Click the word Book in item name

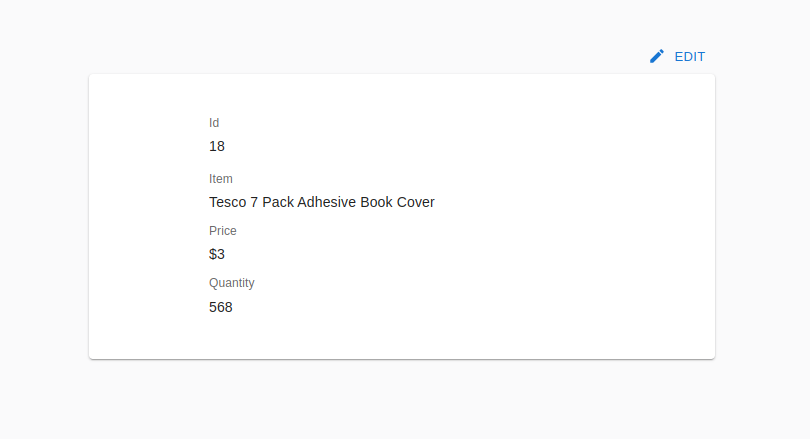coord(376,202)
